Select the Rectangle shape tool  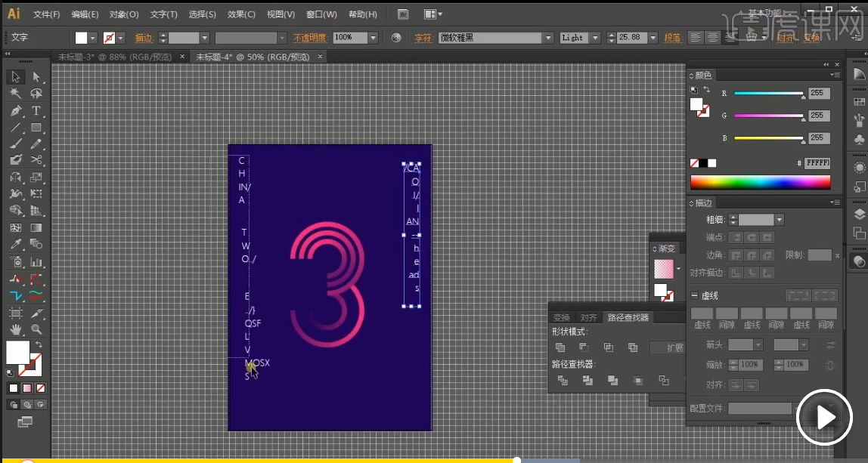tap(36, 128)
